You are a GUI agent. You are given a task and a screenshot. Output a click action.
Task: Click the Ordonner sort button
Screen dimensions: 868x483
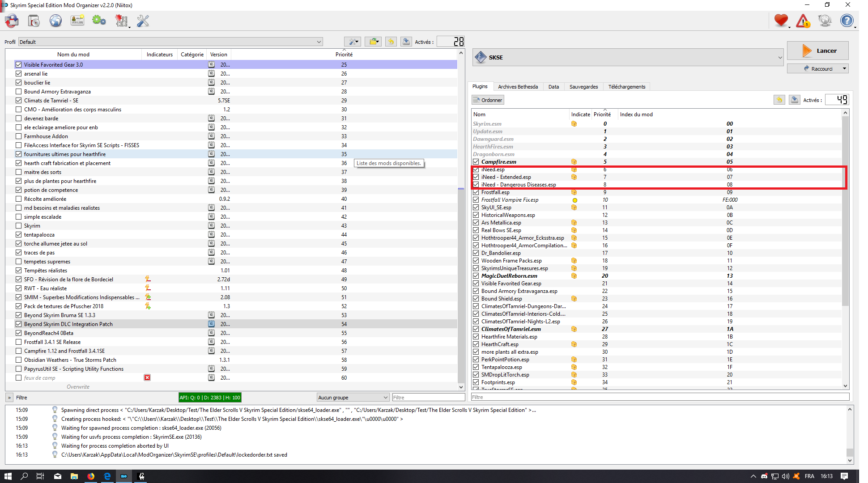point(488,100)
